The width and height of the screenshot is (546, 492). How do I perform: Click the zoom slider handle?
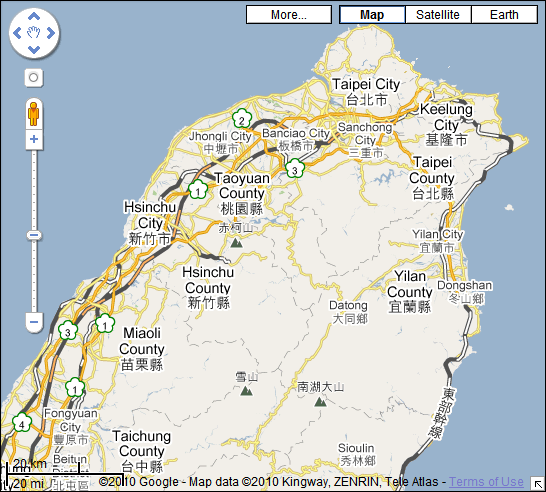pyautogui.click(x=34, y=235)
